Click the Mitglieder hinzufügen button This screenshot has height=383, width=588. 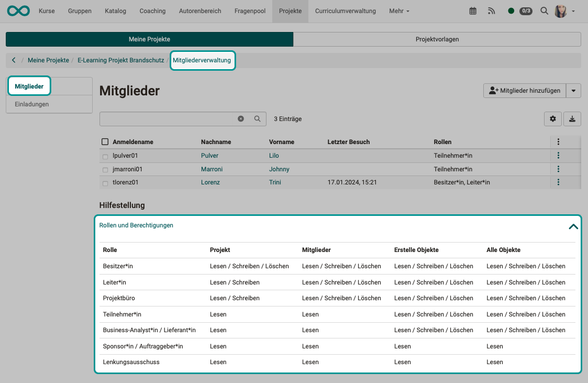[524, 90]
